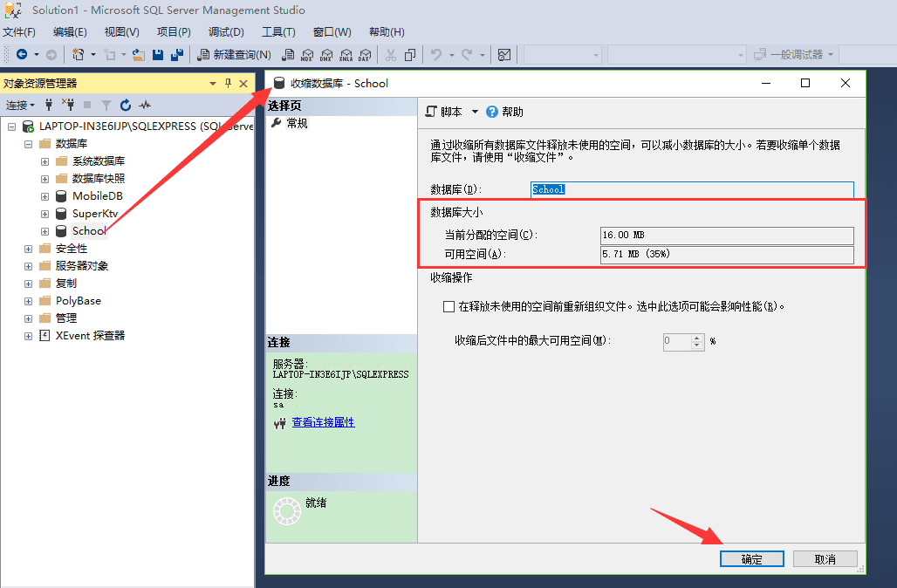
Task: Open the 编辑(E) menu
Action: [x=70, y=32]
